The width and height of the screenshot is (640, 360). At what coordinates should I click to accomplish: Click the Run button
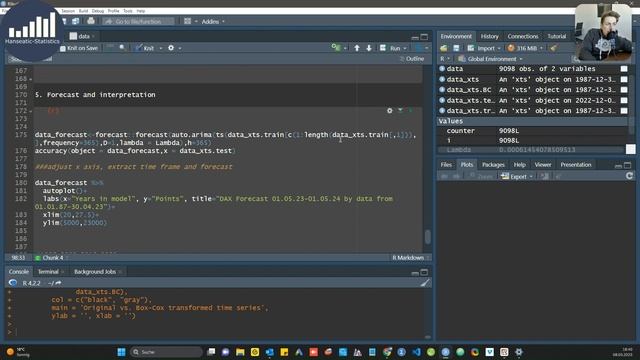click(391, 48)
